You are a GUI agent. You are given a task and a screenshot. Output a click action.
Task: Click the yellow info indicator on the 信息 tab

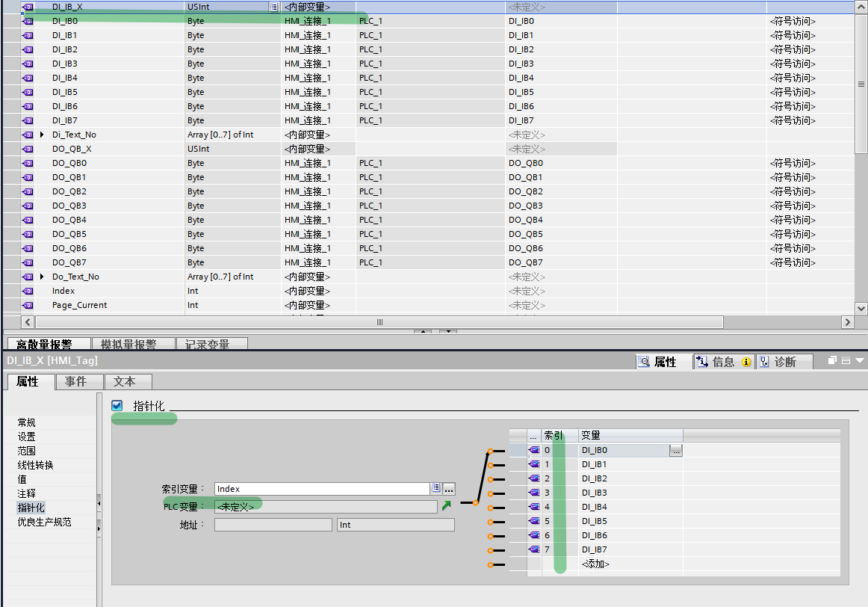point(746,363)
